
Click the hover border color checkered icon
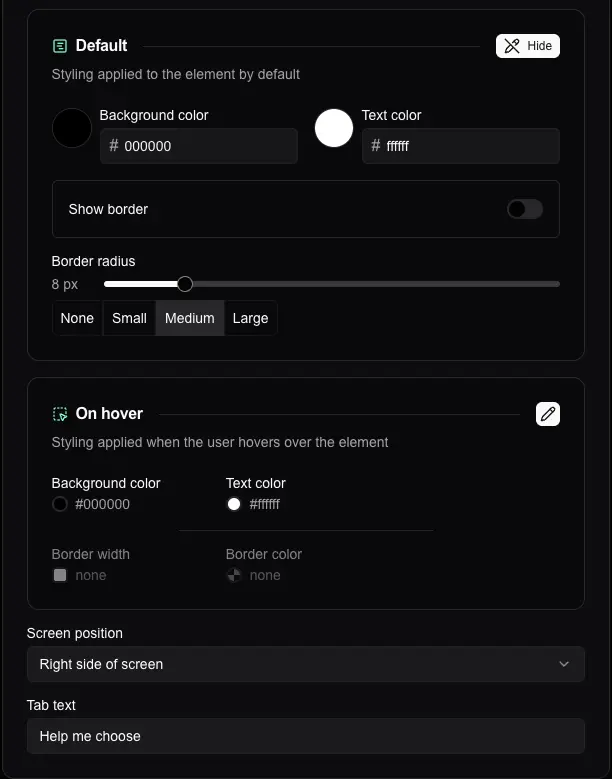tap(234, 575)
